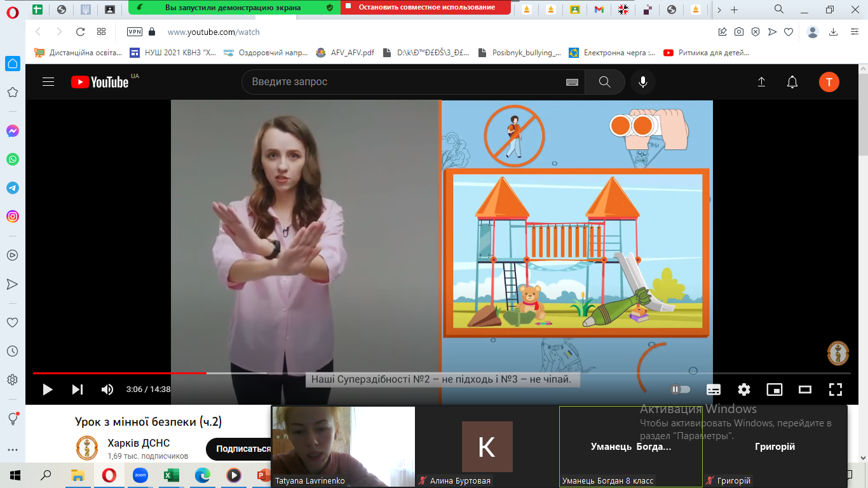Screen dimensions: 868x488
Task: Stop sharing via 'Остановить совместное использование'
Action: point(426,8)
